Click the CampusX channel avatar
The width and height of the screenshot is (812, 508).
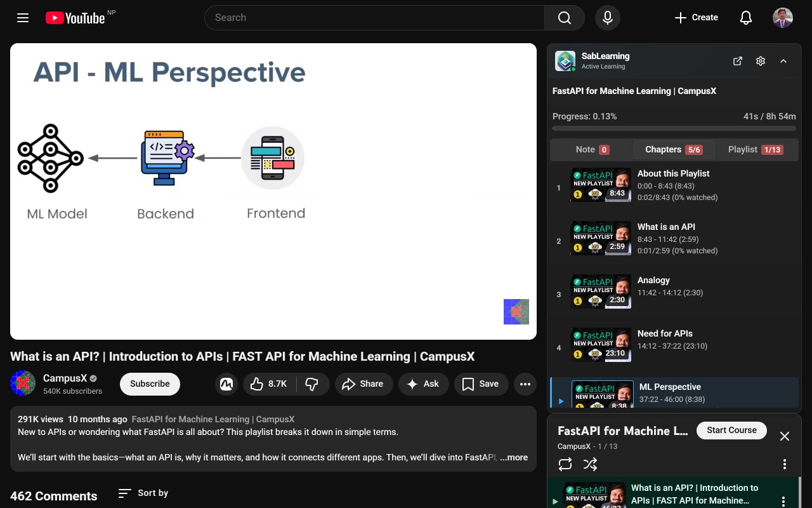pos(23,383)
